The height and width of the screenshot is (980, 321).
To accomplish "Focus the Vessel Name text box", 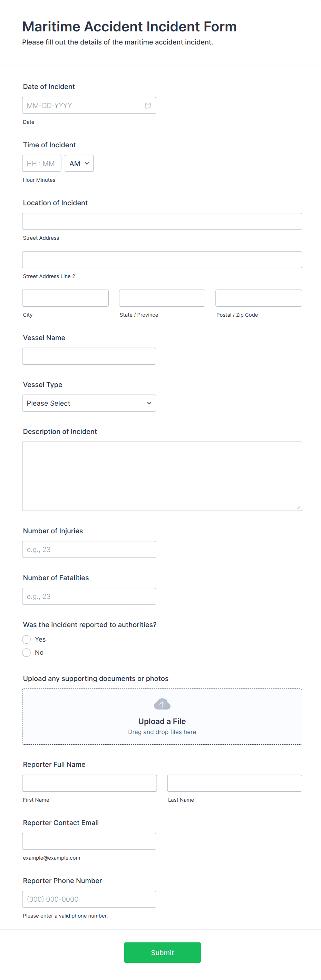I will (89, 356).
